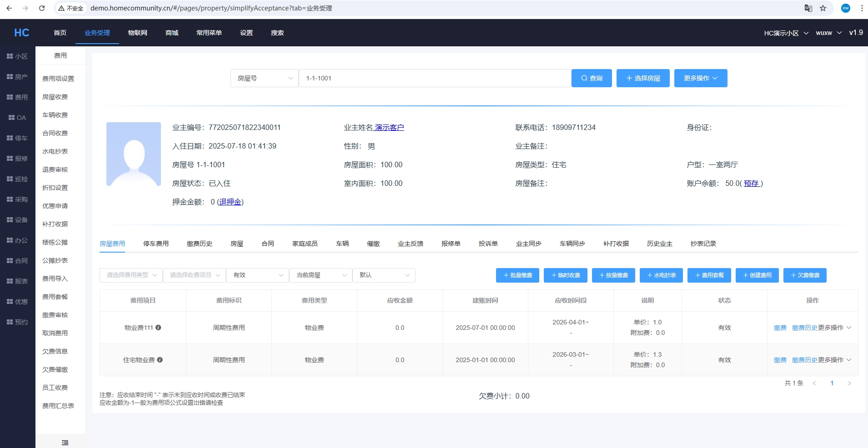Bookmark this page with the star icon
This screenshot has height=448, width=868.
[823, 8]
